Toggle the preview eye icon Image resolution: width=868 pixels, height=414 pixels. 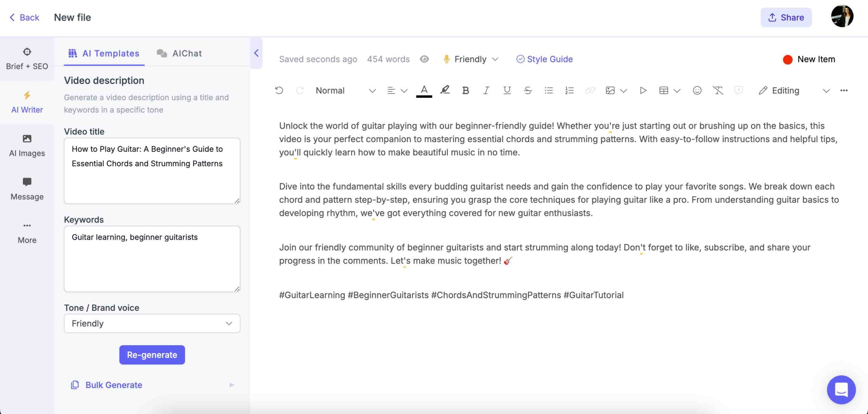coord(425,59)
